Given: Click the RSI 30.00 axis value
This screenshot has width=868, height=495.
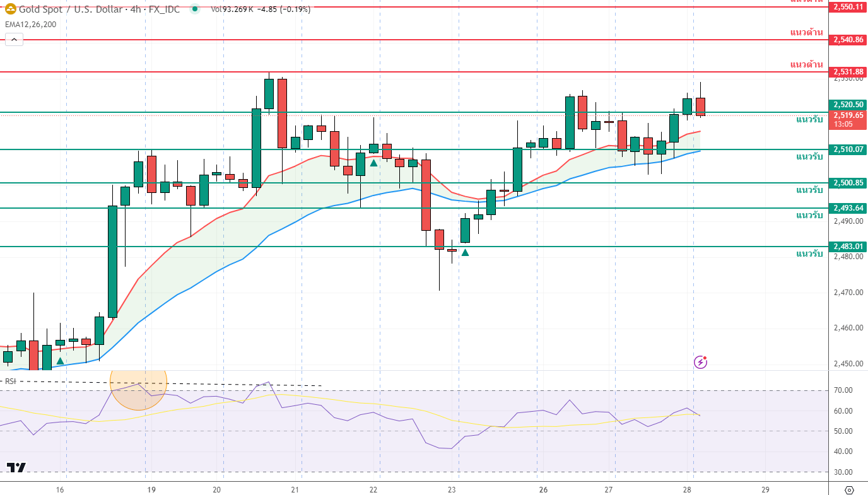Looking at the screenshot, I should pyautogui.click(x=843, y=472).
